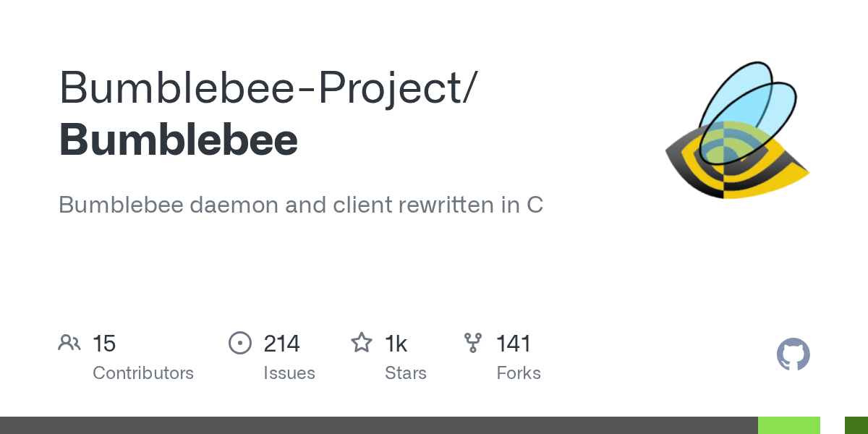Click the Issues circle icon

click(239, 343)
